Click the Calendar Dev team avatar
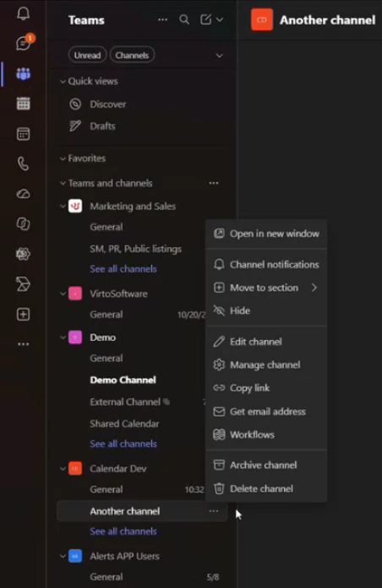Viewport: 382px width, 588px height. [x=75, y=469]
